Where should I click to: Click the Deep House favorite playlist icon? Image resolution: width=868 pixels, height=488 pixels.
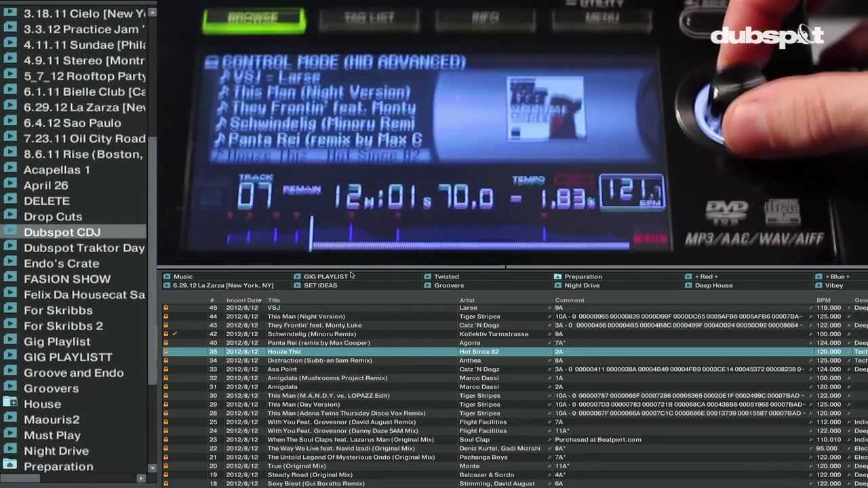click(x=688, y=285)
